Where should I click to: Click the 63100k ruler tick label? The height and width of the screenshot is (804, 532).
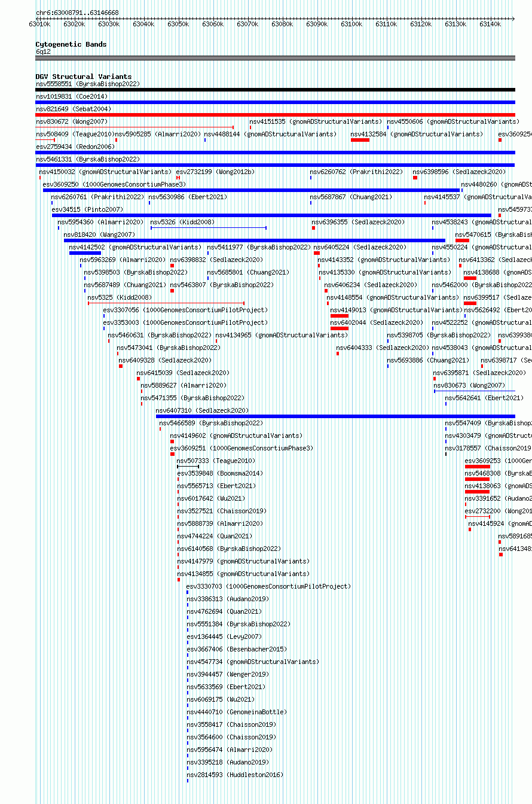351,24
